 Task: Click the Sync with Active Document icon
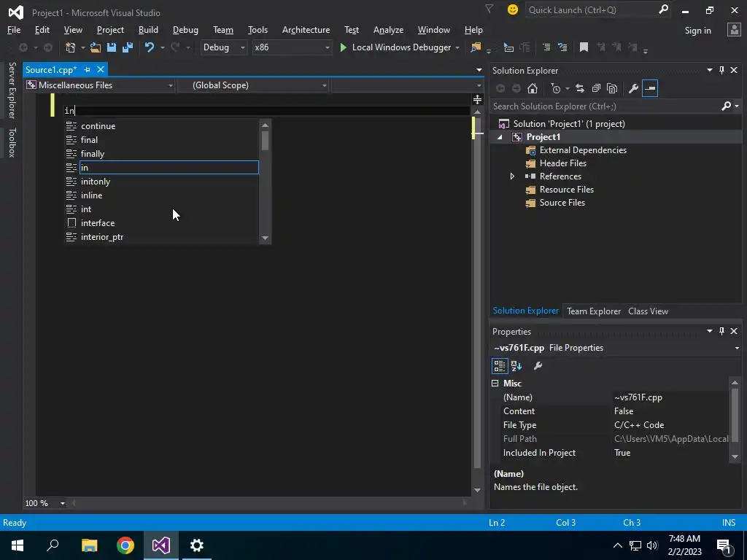pos(580,88)
